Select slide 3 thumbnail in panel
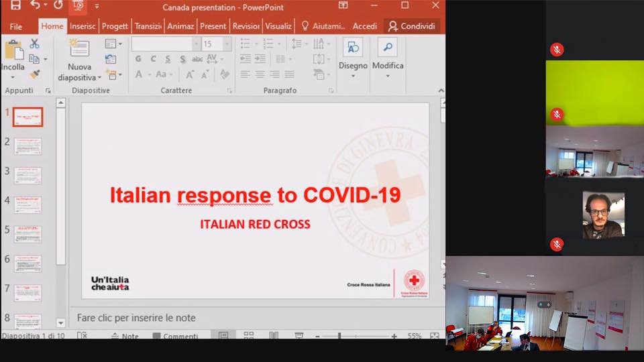 [x=28, y=176]
